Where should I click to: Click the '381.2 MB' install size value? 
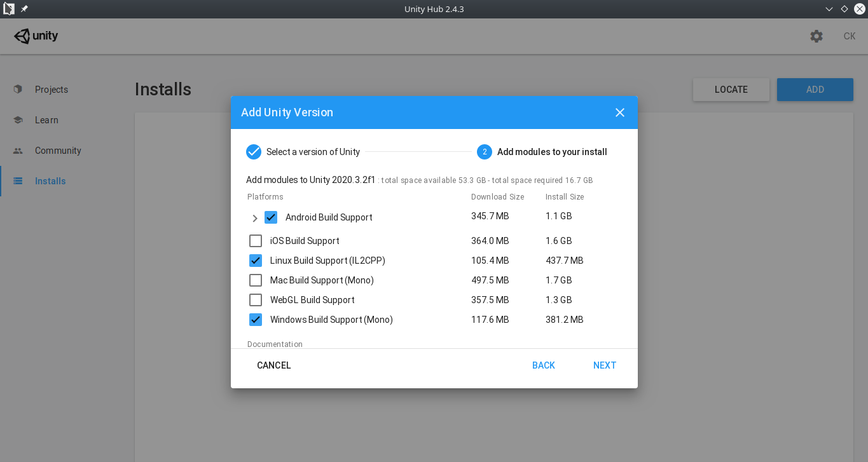565,320
